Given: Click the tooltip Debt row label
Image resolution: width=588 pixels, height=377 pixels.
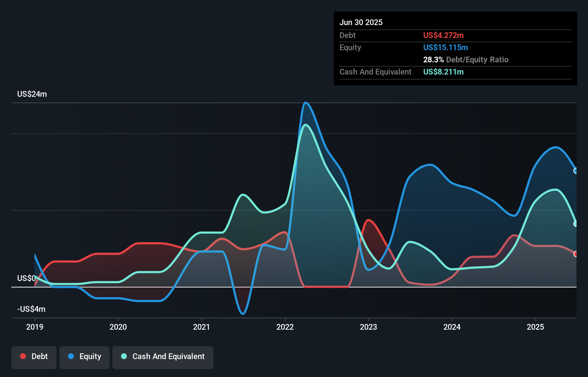Looking at the screenshot, I should coord(347,35).
